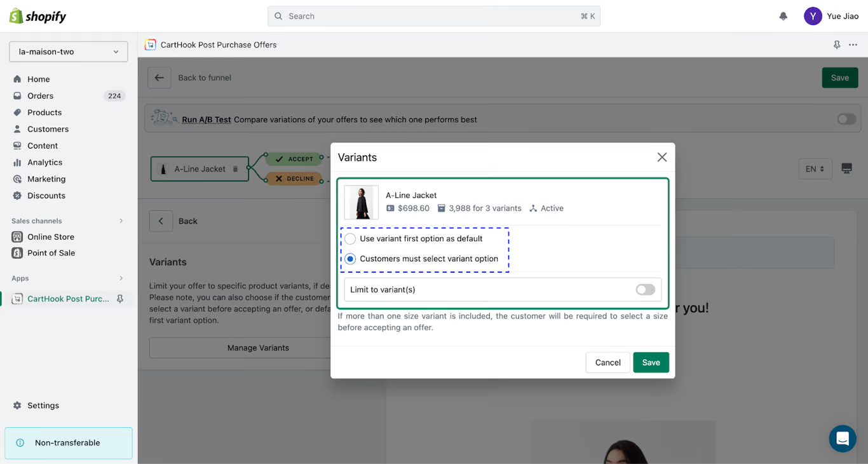Click Manage Variants button
The height and width of the screenshot is (464, 868).
[x=258, y=348]
